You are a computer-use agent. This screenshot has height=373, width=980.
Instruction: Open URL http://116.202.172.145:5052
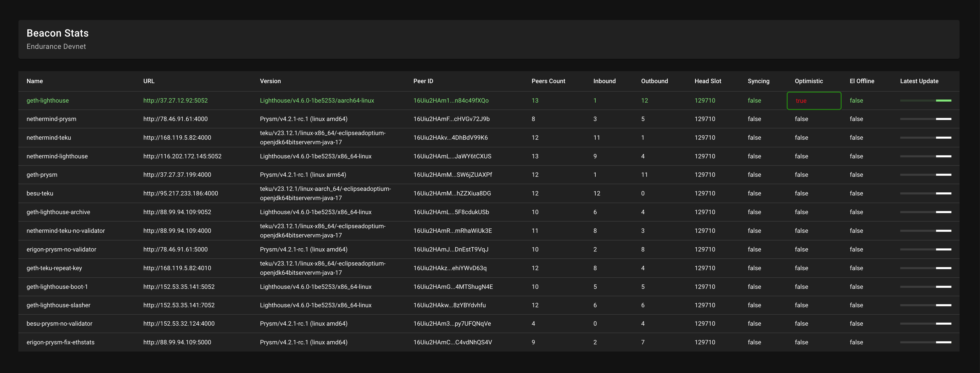tap(182, 156)
